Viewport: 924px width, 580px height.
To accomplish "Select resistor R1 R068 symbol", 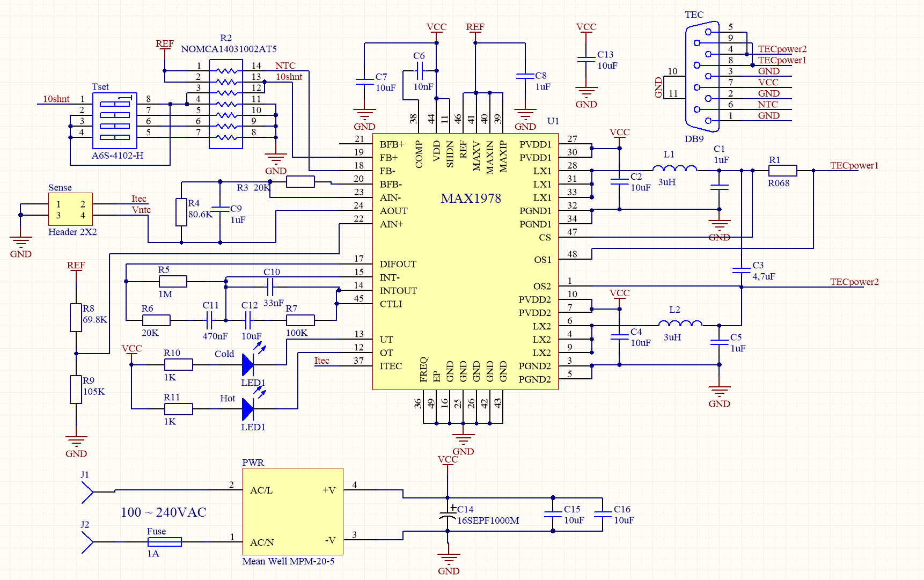I will [x=782, y=171].
